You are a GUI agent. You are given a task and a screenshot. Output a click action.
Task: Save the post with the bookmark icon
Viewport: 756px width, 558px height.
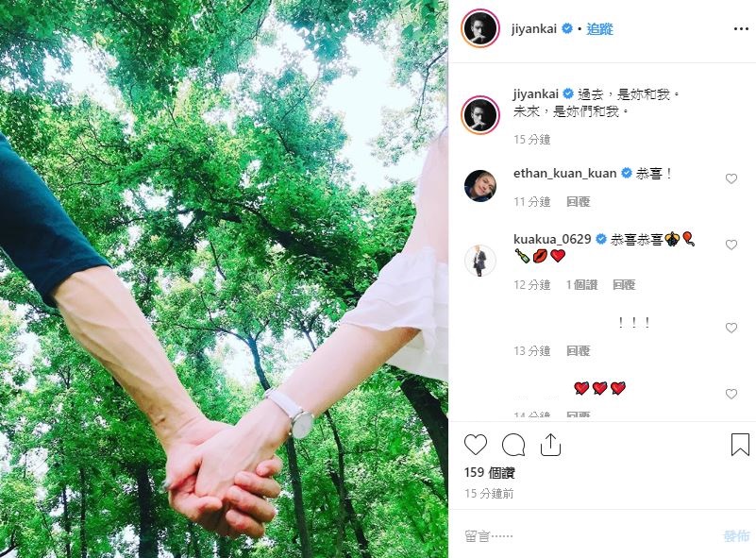(x=740, y=444)
